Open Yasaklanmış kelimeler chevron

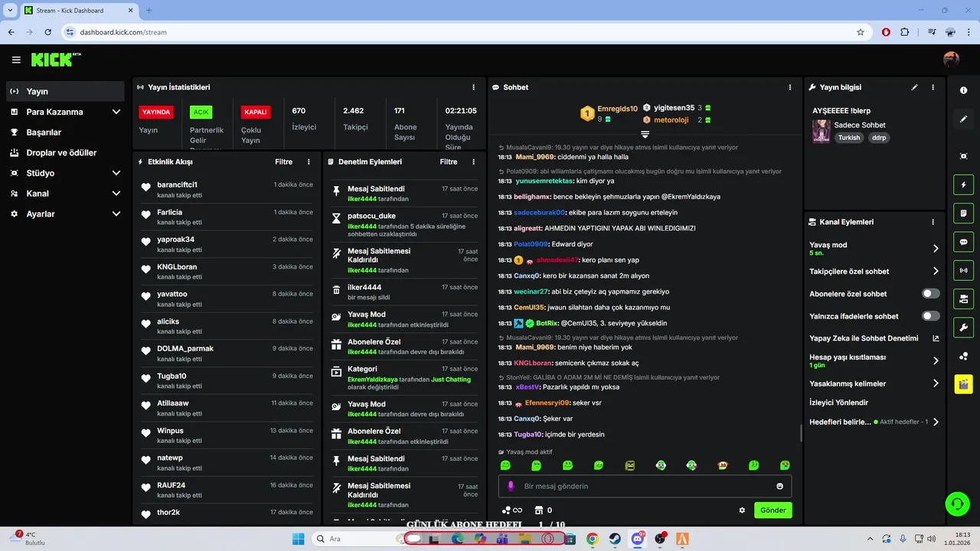point(936,383)
